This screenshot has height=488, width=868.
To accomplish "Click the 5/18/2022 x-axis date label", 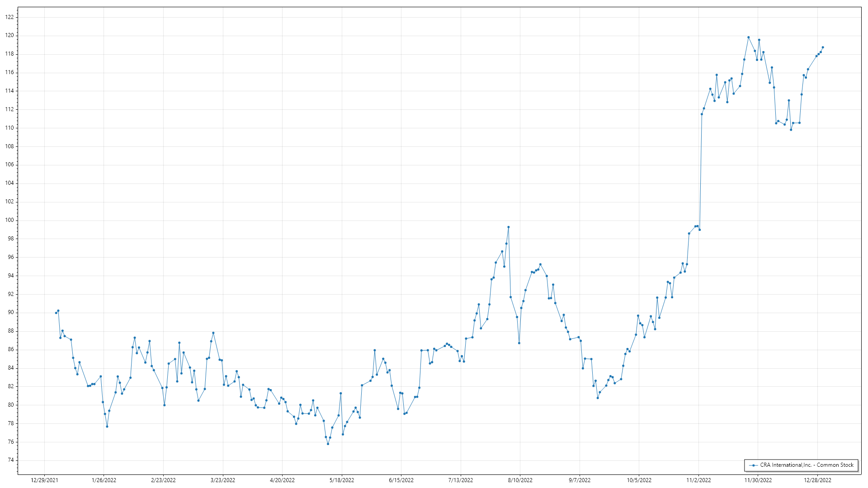I will [x=342, y=480].
